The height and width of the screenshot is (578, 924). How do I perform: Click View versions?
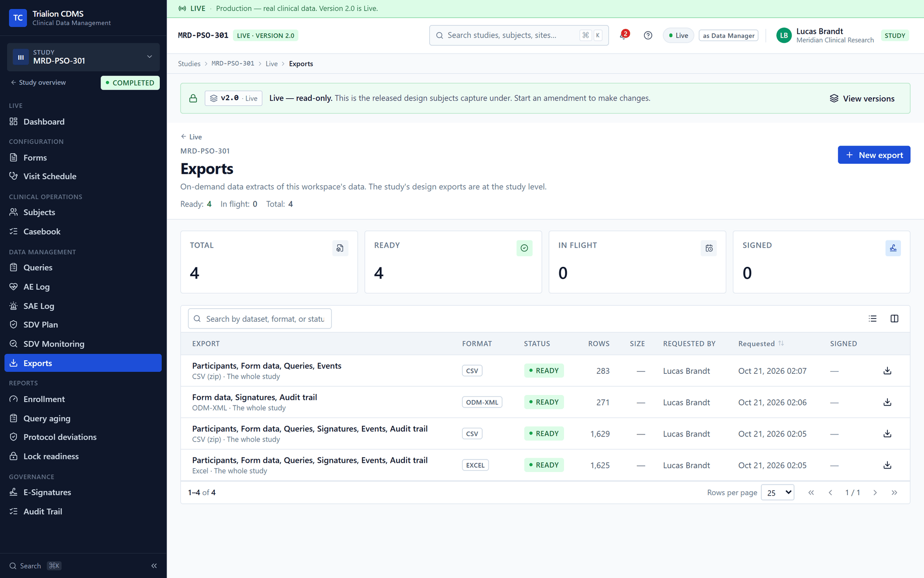(x=862, y=98)
